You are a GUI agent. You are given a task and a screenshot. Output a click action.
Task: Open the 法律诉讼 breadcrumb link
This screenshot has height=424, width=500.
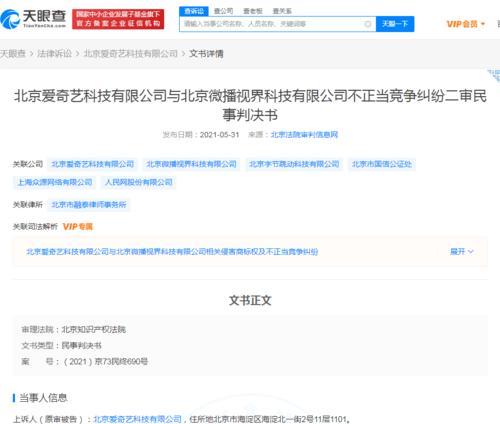55,54
